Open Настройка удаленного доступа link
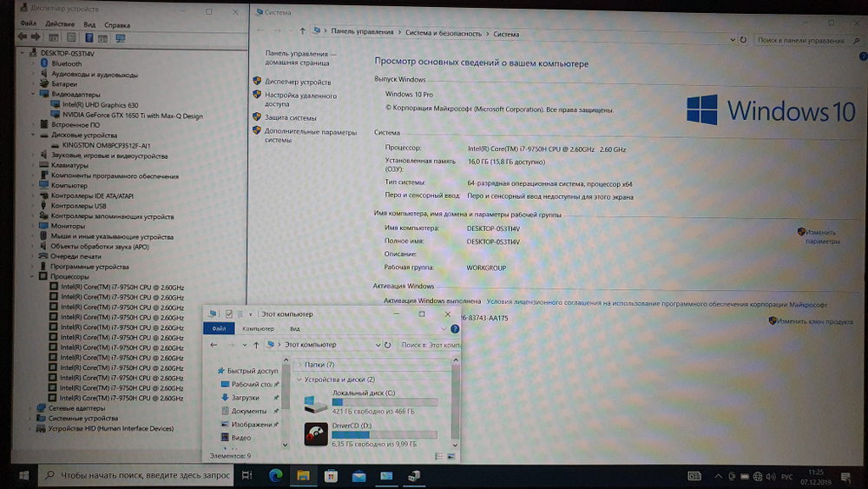This screenshot has height=489, width=868. click(300, 100)
